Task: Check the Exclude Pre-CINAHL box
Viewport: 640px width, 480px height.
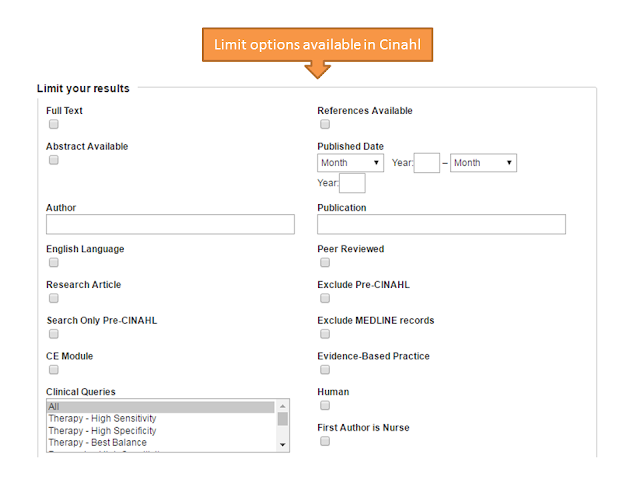Action: click(x=325, y=298)
